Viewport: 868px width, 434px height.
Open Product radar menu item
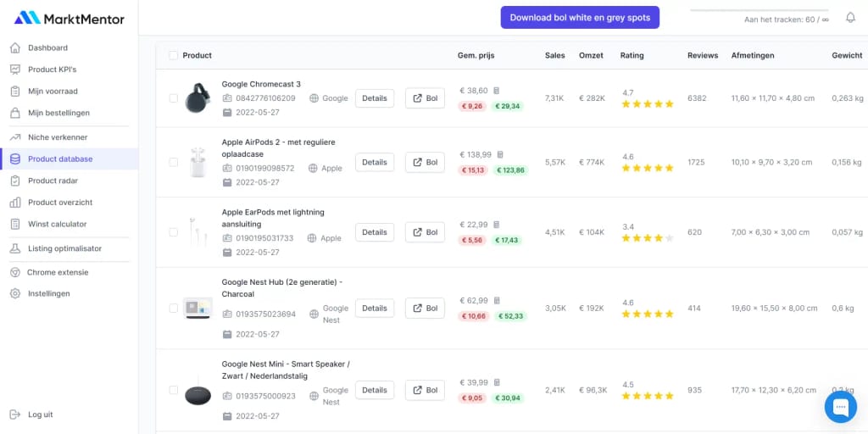point(53,181)
